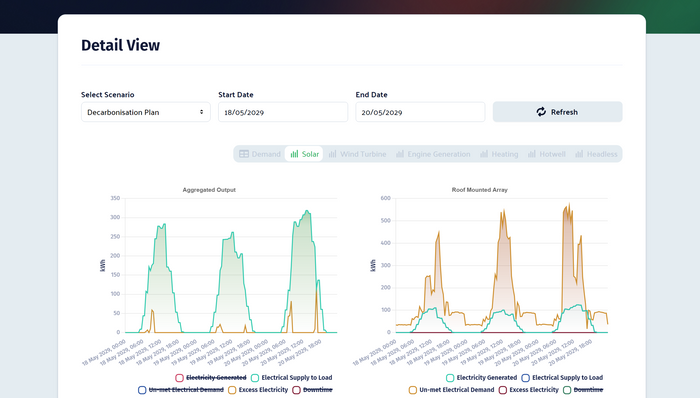Click the Start Date label
Screen dimensions: 700x398
(x=236, y=95)
